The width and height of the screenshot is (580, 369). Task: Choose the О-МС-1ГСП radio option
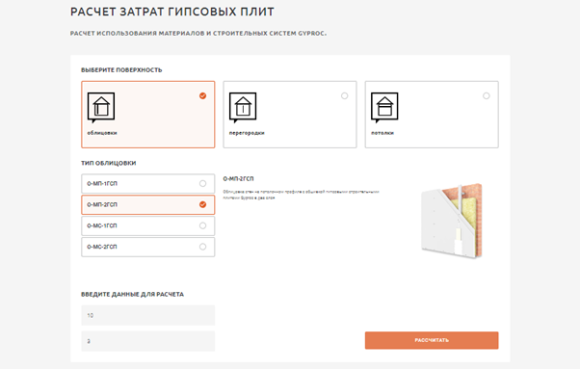203,226
